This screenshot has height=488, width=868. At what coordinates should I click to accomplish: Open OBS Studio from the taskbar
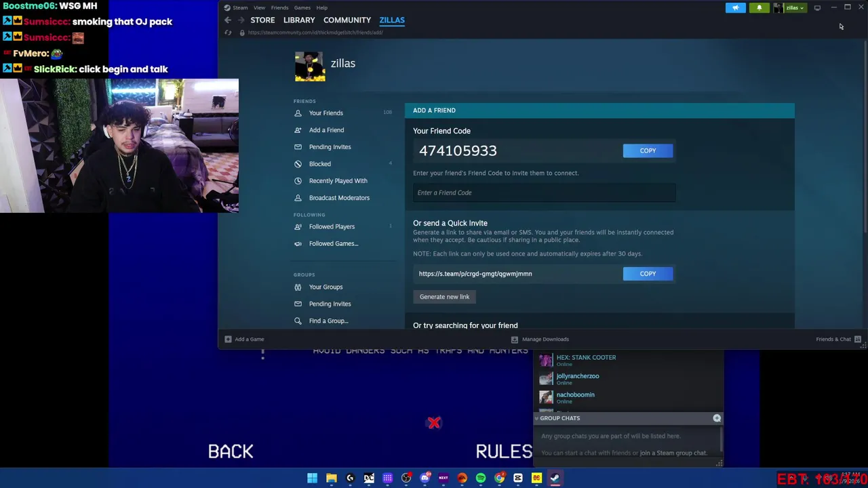pos(406,478)
